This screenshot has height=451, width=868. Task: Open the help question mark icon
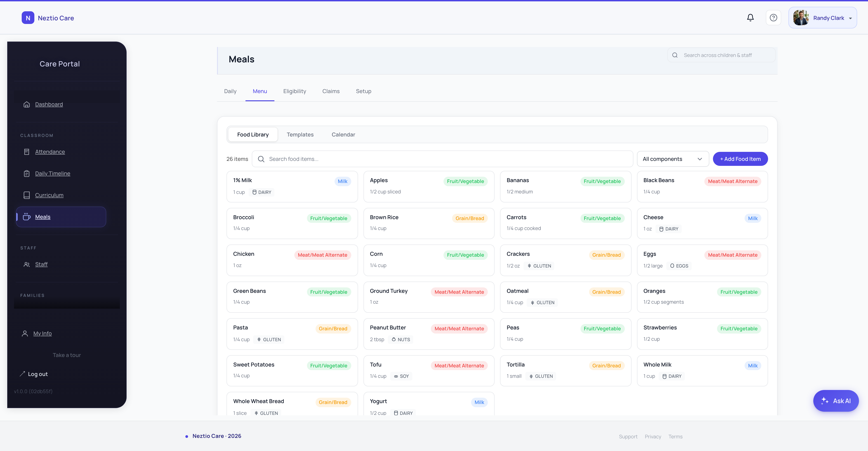click(x=773, y=18)
